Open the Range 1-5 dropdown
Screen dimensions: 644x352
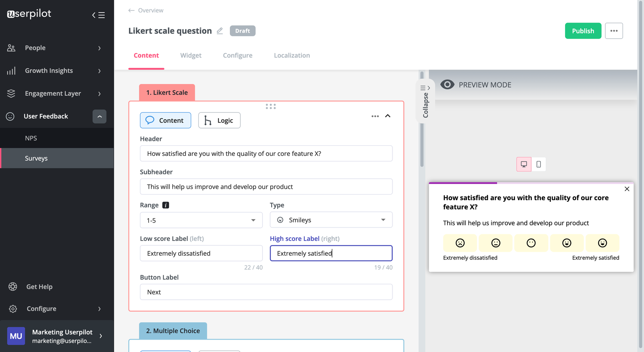coord(201,220)
